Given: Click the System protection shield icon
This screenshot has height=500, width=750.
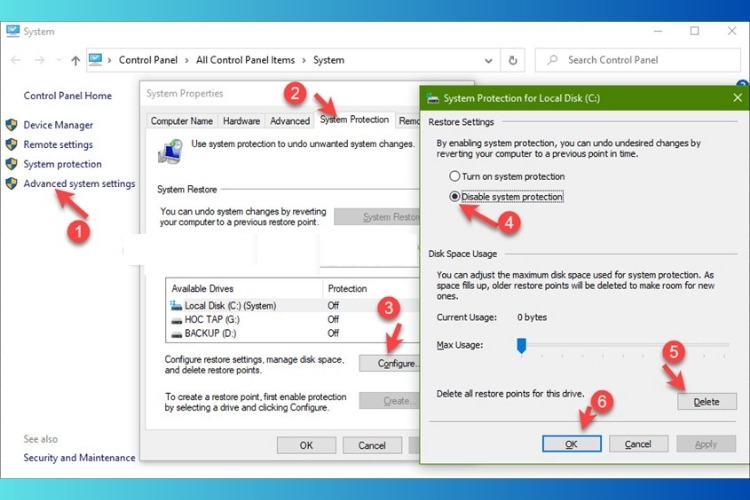Looking at the screenshot, I should (x=12, y=164).
